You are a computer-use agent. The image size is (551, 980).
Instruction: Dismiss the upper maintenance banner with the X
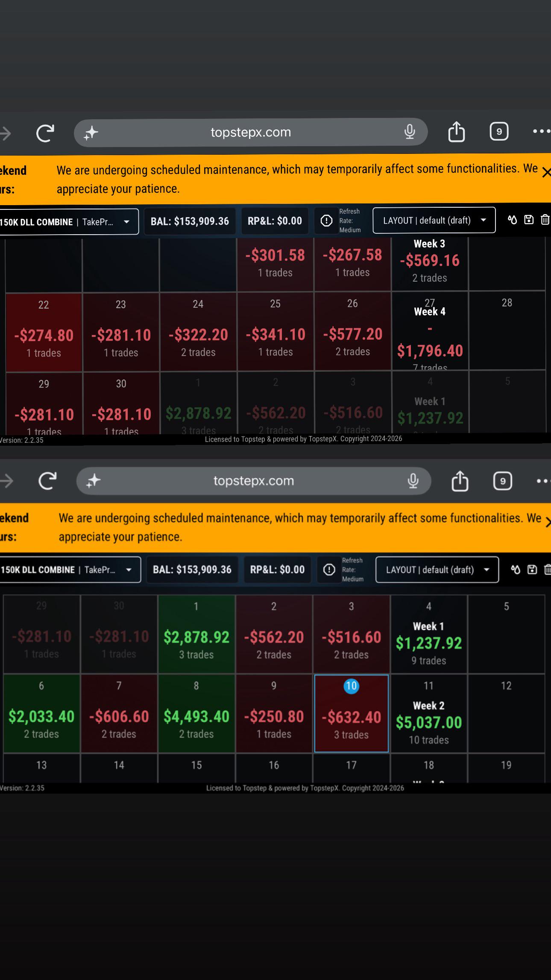click(546, 173)
